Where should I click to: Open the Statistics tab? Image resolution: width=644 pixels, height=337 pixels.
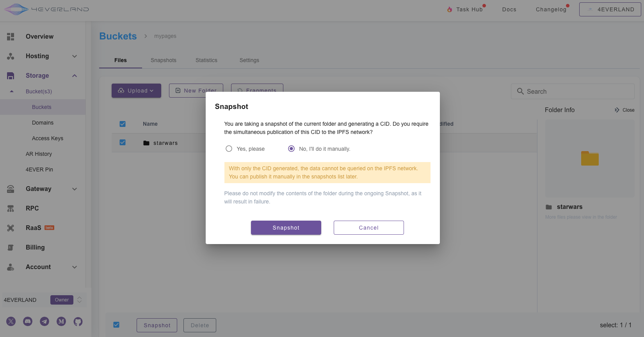point(206,60)
